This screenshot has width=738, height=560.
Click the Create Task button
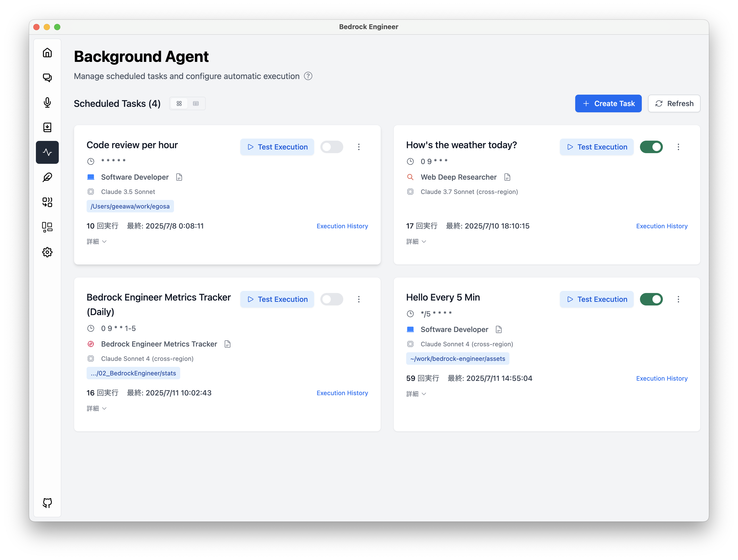tap(608, 103)
